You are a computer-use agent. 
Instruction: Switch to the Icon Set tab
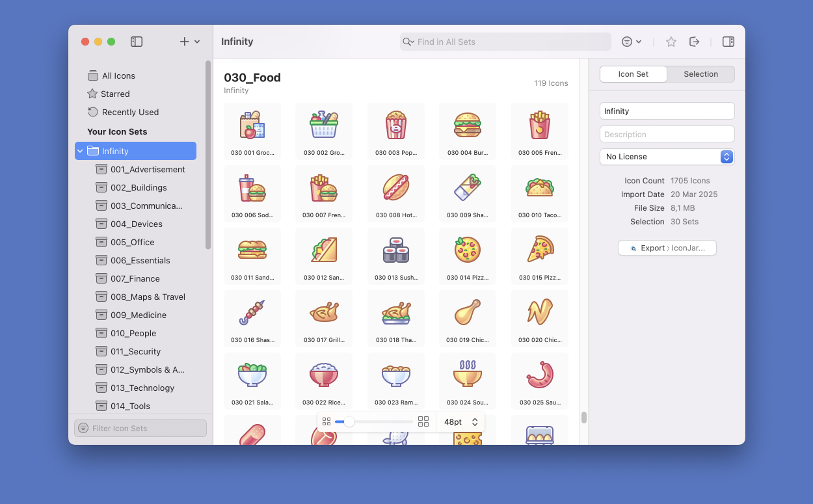[x=633, y=74]
